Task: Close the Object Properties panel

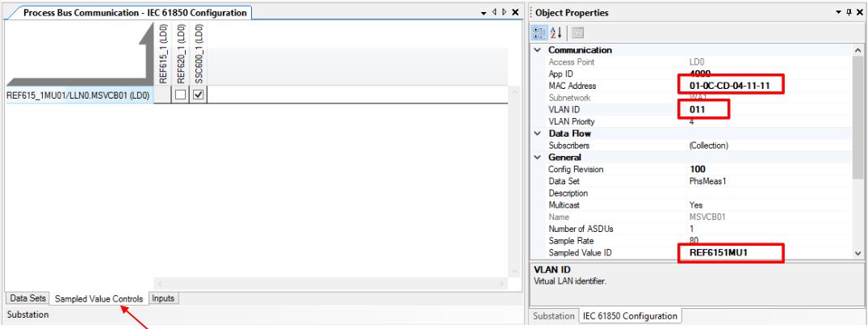Action: (x=860, y=12)
